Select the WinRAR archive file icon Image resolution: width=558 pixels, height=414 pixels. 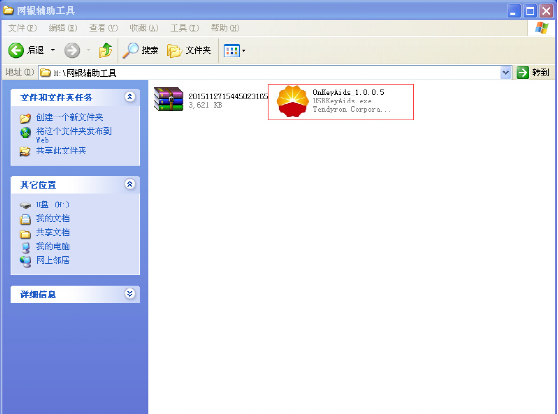pyautogui.click(x=168, y=99)
